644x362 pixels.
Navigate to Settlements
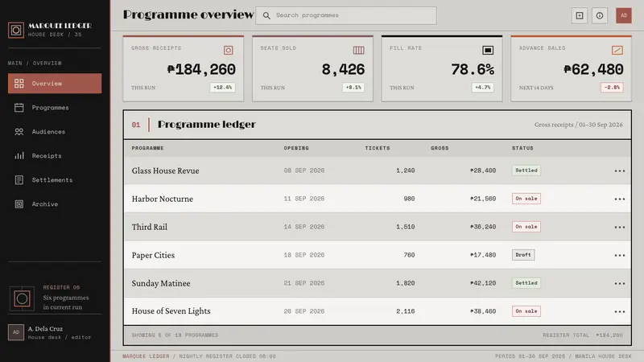coord(55,179)
